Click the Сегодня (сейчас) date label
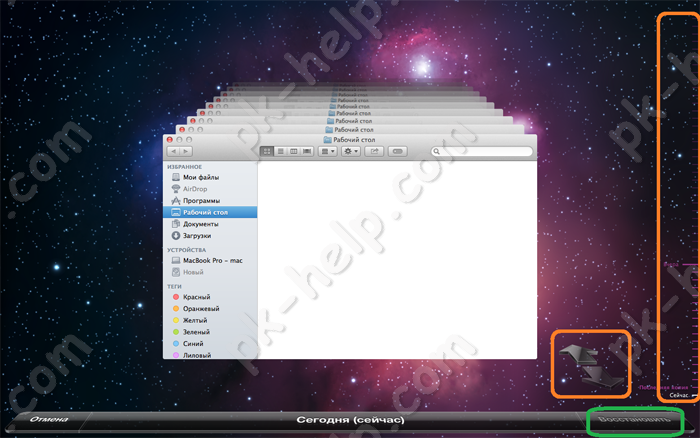700x438 pixels. click(x=350, y=420)
